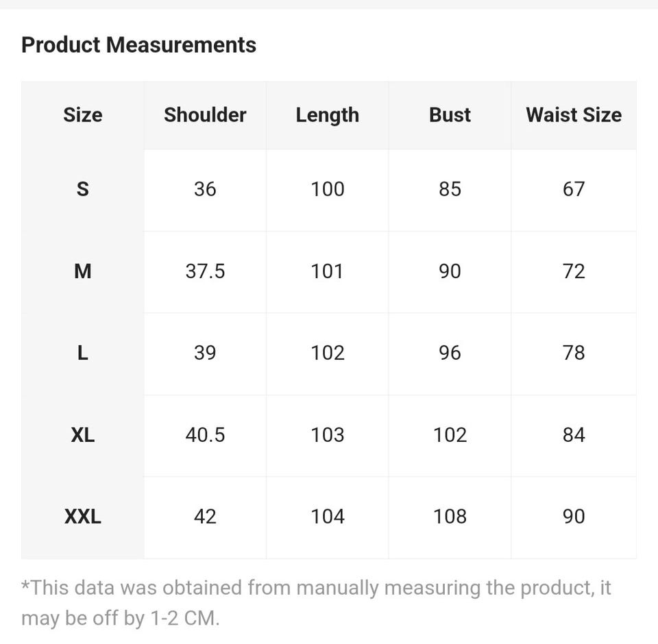Click the L size row label
Image resolution: width=658 pixels, height=644 pixels.
pos(82,353)
